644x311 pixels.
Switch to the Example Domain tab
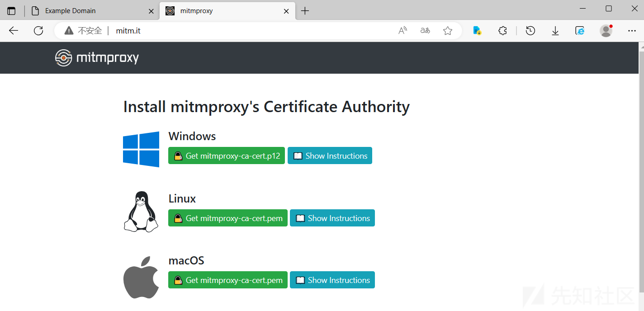(x=90, y=11)
